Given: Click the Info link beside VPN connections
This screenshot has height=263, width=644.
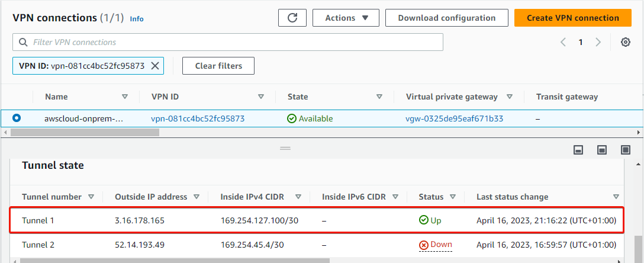Looking at the screenshot, I should (137, 19).
